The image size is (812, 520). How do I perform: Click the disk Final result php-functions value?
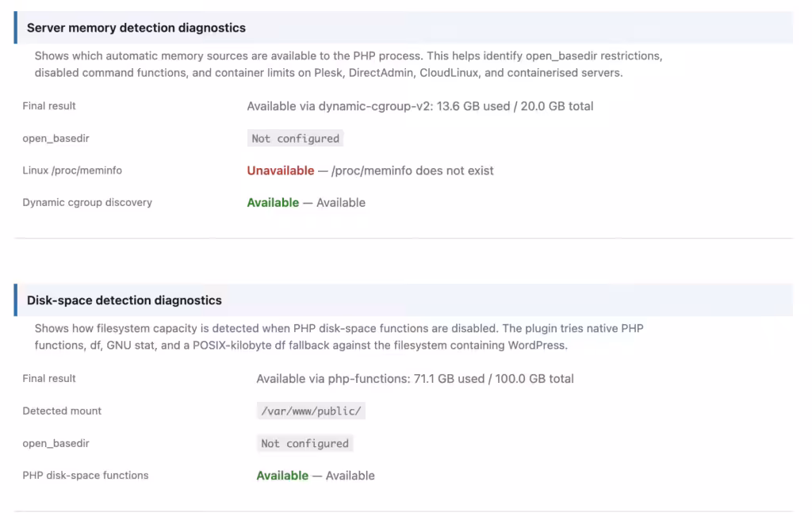415,379
